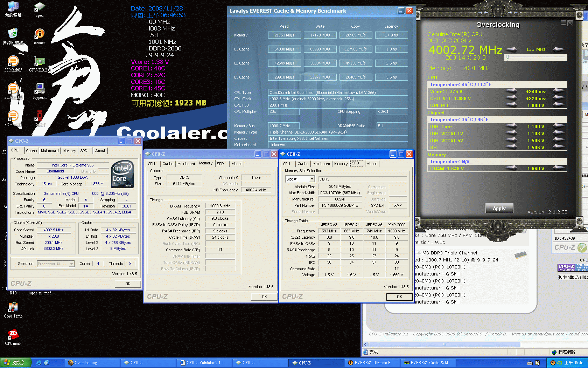
Task: Open the cpuz desktop shortcut
Action: (x=40, y=10)
